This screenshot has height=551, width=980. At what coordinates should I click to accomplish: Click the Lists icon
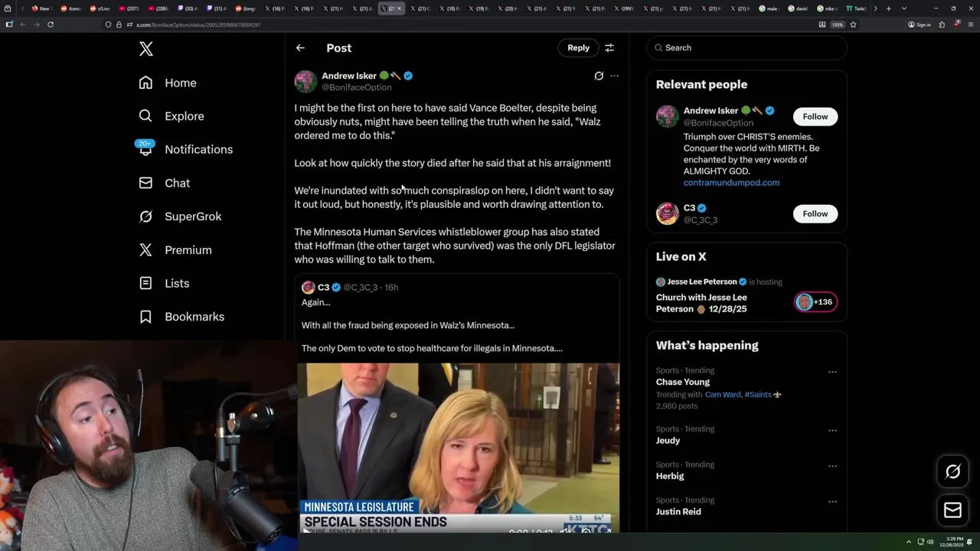pyautogui.click(x=145, y=283)
